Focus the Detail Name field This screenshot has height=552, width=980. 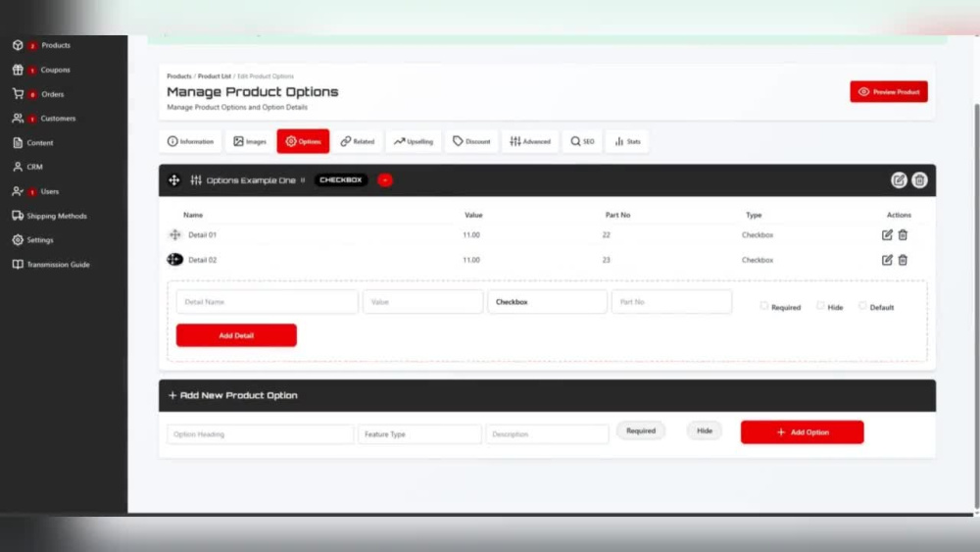tap(267, 302)
